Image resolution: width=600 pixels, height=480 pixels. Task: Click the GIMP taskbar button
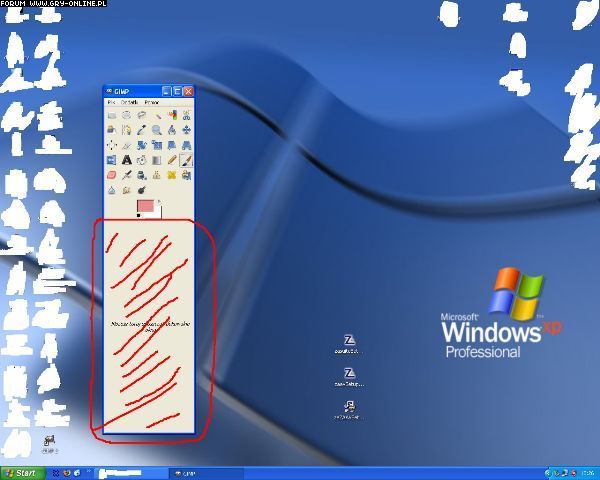(206, 473)
